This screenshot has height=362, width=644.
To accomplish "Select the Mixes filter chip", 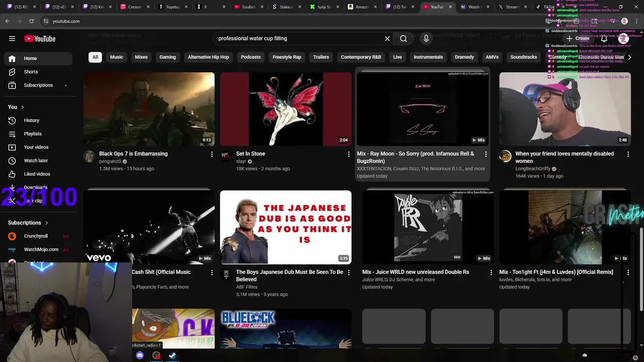I will 141,57.
